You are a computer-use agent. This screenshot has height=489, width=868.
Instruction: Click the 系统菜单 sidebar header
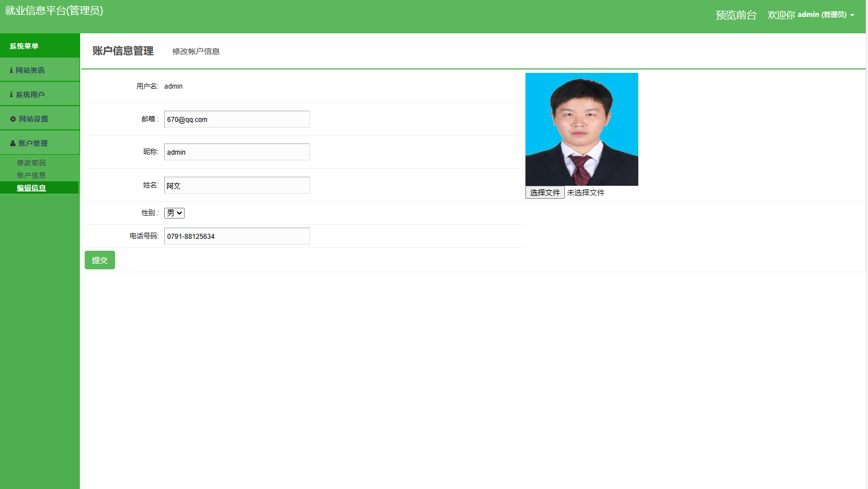click(40, 46)
